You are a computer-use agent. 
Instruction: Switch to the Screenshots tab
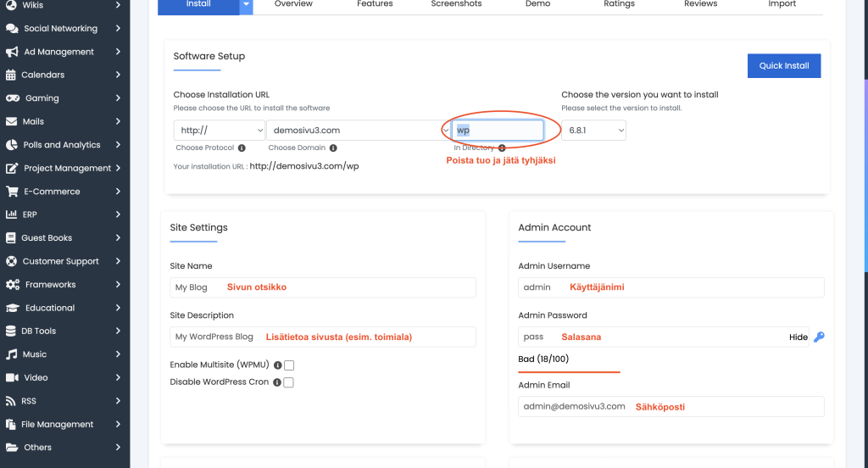point(456,4)
